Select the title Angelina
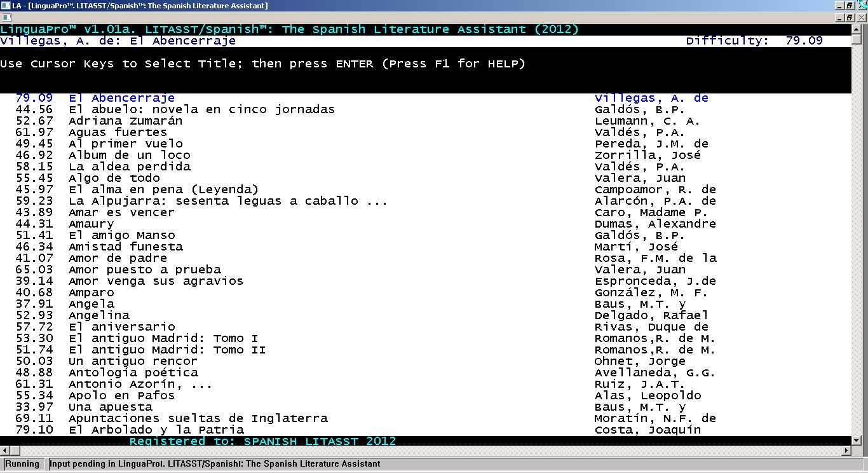 click(98, 315)
